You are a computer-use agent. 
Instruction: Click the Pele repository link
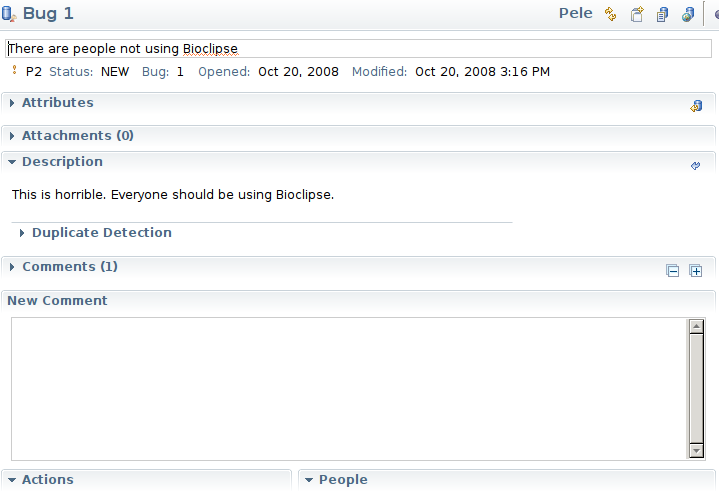575,13
